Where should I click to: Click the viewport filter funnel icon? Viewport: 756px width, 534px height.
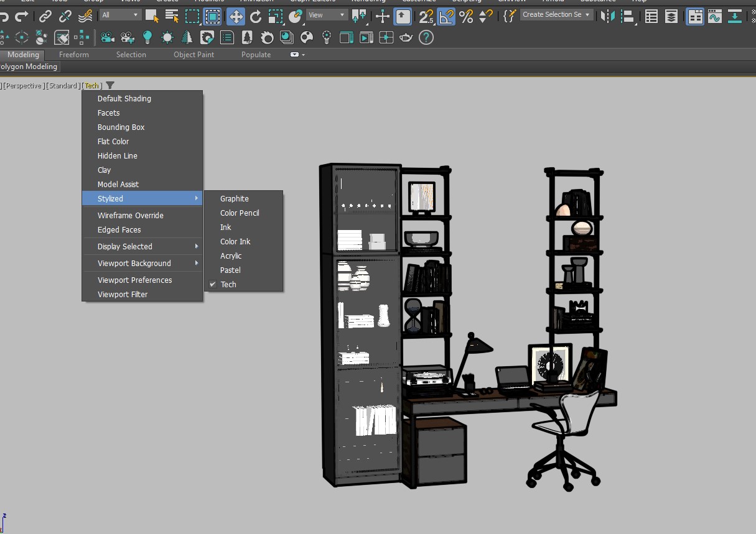coord(110,86)
